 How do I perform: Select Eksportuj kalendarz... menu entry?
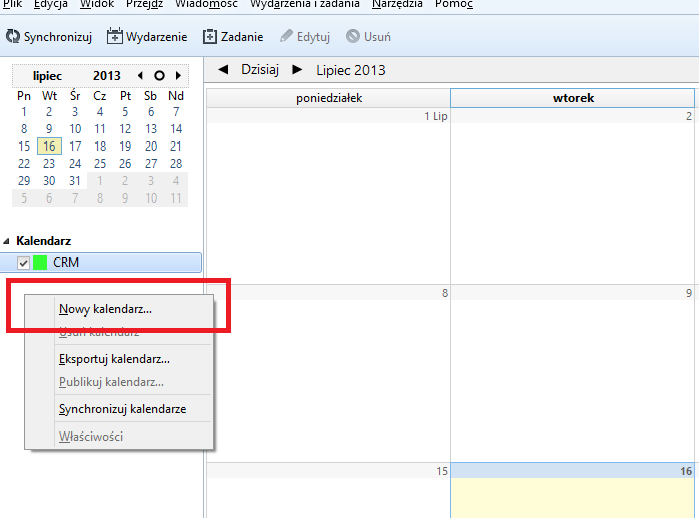tap(114, 358)
